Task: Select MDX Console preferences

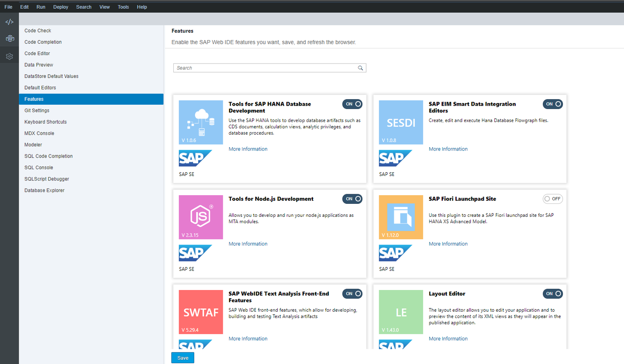Action: point(91,133)
